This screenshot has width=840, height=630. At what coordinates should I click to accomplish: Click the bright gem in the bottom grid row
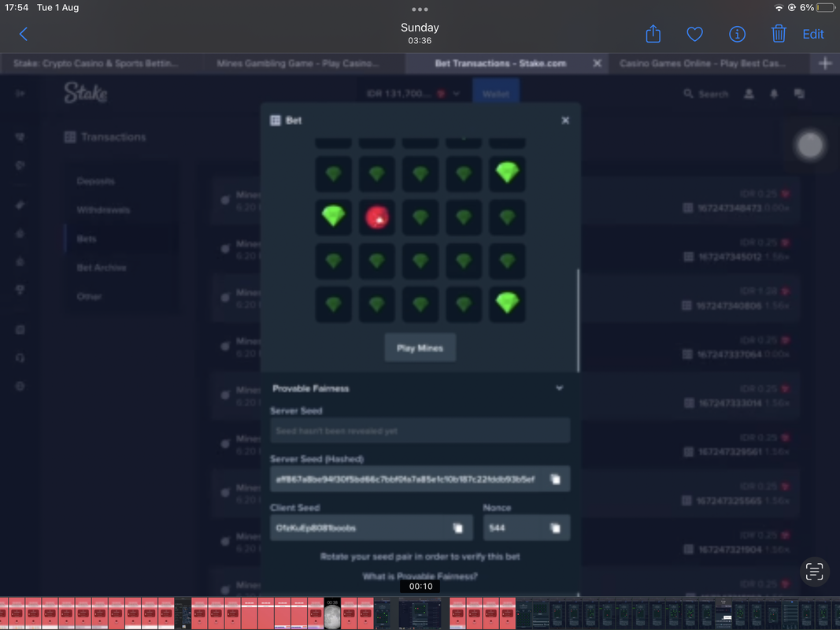507,304
